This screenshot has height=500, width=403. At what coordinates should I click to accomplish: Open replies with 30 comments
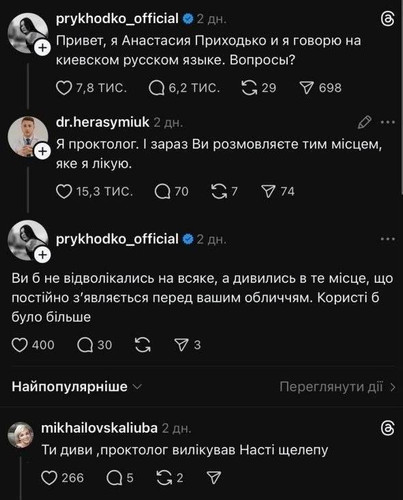(x=95, y=345)
